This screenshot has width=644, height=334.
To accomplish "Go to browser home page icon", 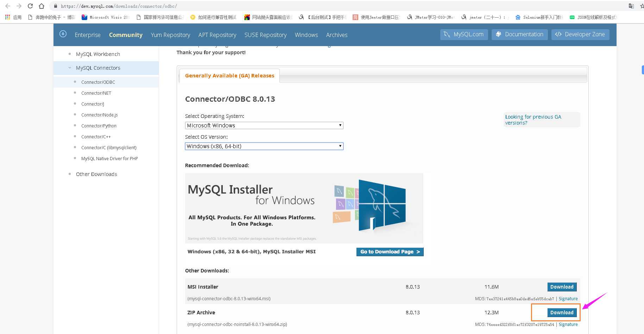I will [x=42, y=6].
